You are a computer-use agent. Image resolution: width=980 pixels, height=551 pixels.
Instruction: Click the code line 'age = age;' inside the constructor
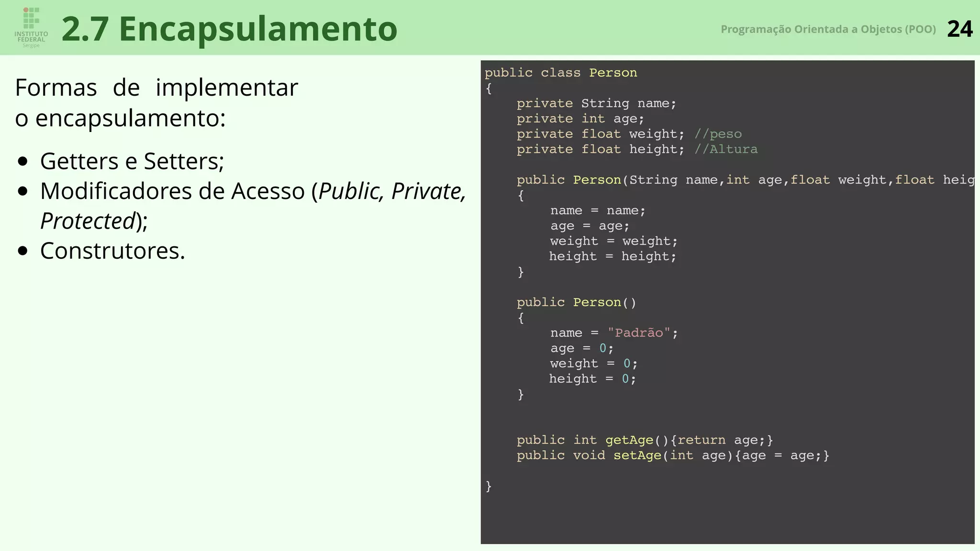pyautogui.click(x=590, y=226)
